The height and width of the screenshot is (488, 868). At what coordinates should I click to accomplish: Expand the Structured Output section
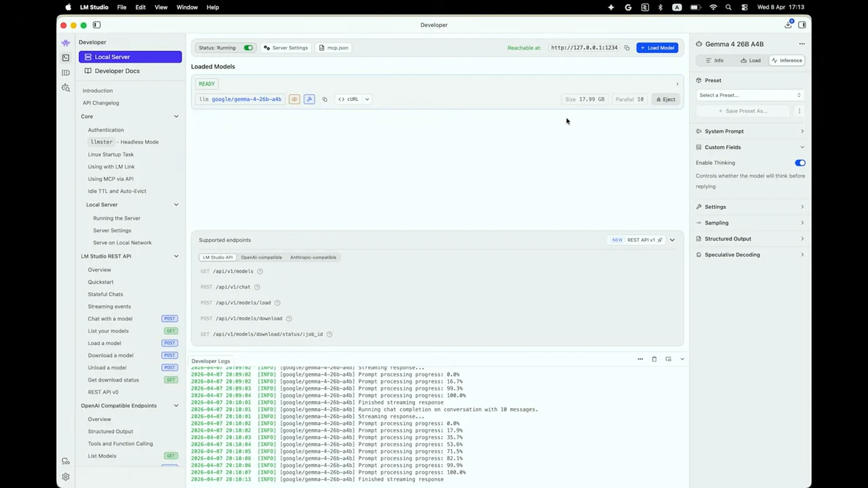750,239
